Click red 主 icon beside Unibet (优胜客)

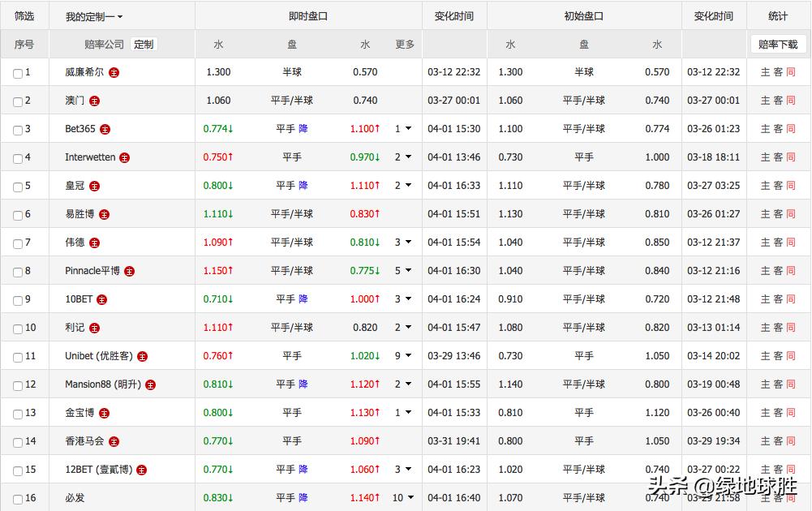[143, 357]
